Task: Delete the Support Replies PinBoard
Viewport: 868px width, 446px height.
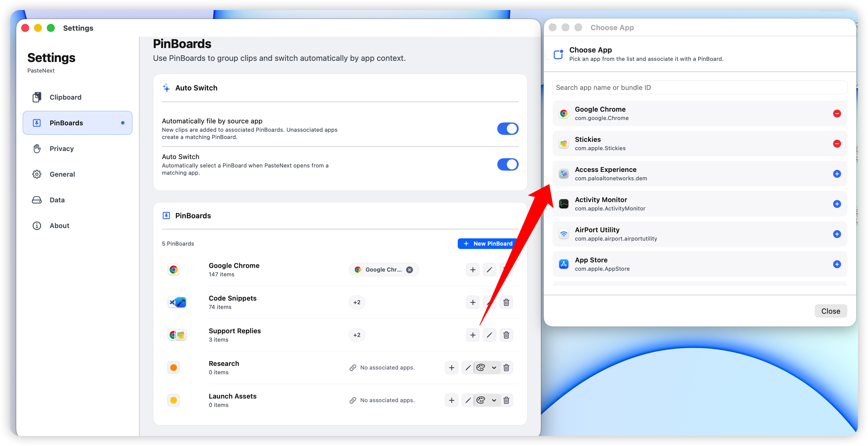Action: [506, 335]
